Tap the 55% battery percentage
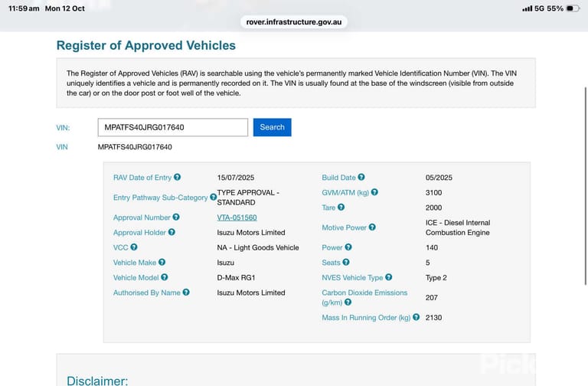Viewport: 588px width, 386px height. click(555, 8)
